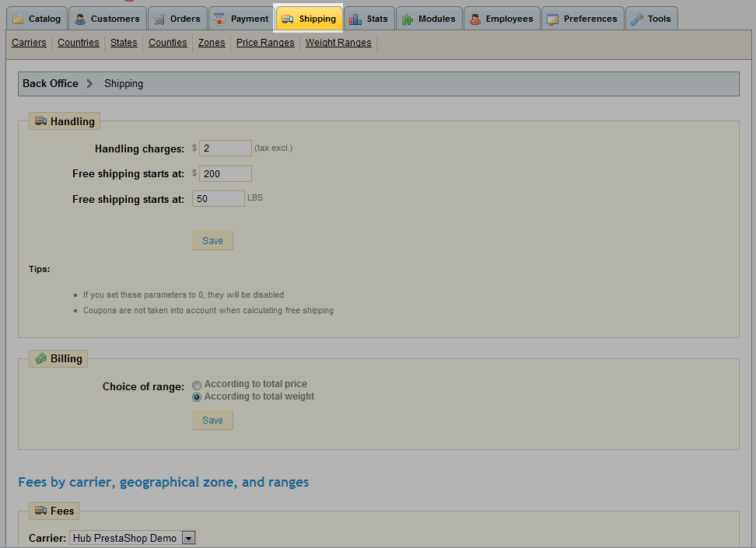The height and width of the screenshot is (548, 756).
Task: Save the Billing range choice
Action: (x=212, y=421)
